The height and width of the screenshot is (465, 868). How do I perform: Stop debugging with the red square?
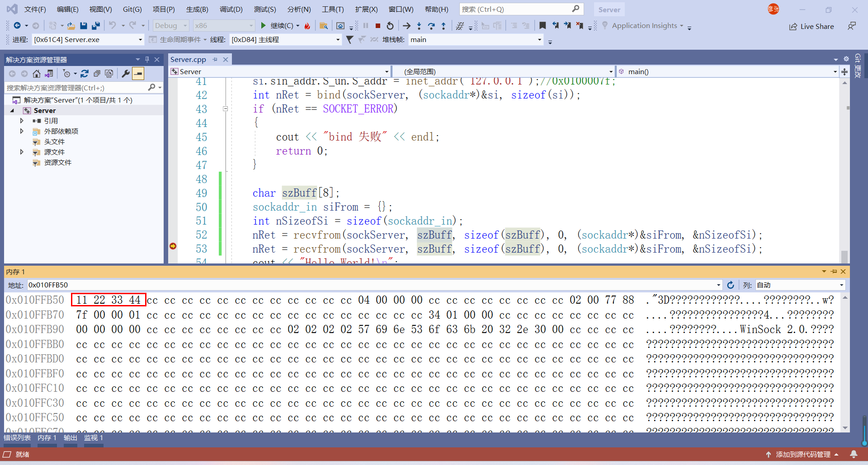point(378,26)
